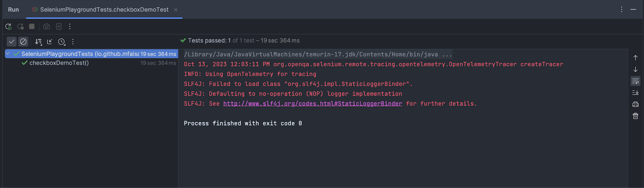
Task: Print console output with the printer icon
Action: (x=636, y=104)
